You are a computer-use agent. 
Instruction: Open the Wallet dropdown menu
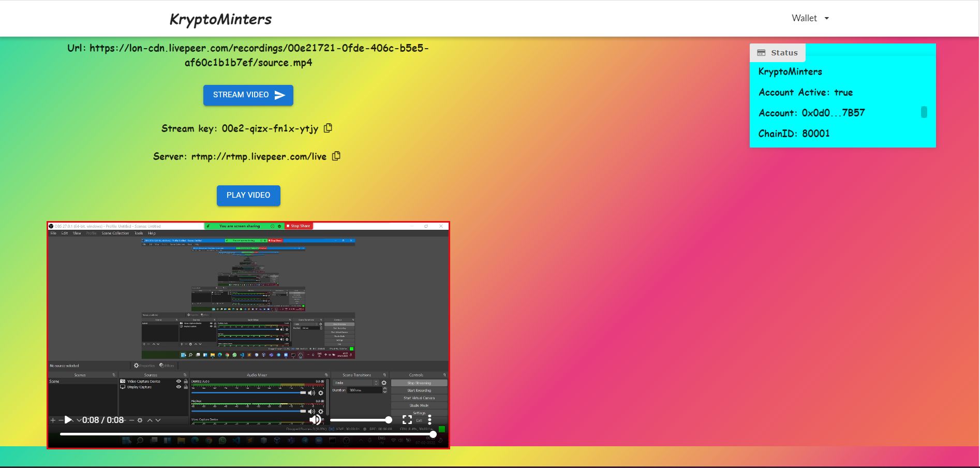click(810, 18)
